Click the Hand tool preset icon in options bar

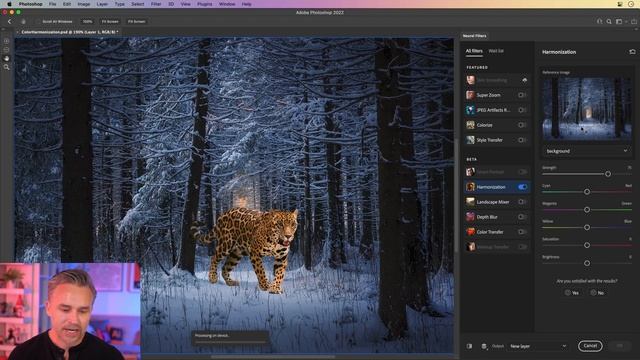(23, 21)
